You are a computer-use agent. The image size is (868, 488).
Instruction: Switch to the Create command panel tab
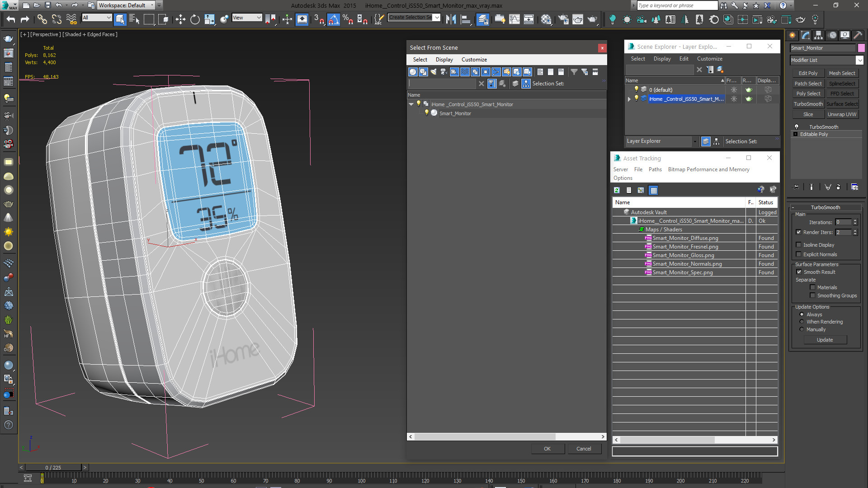click(x=793, y=35)
